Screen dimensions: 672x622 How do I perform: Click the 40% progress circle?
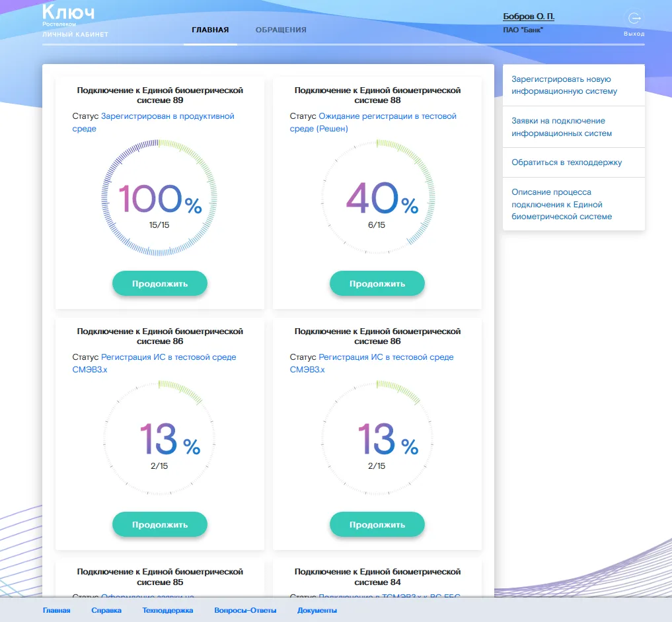click(377, 197)
